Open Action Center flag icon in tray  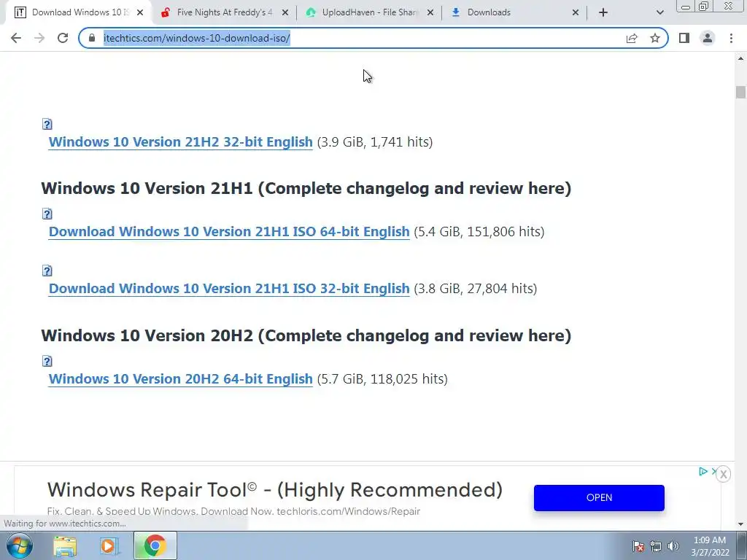click(x=638, y=546)
